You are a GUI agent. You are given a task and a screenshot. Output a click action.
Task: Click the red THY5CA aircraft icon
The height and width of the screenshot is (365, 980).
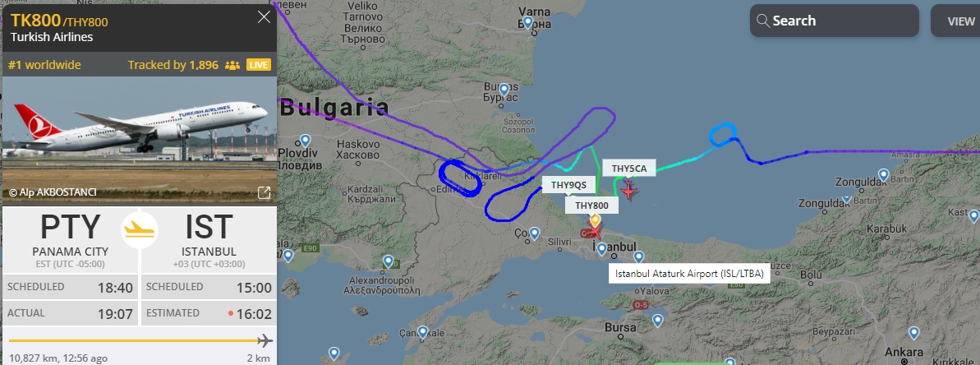pyautogui.click(x=628, y=190)
